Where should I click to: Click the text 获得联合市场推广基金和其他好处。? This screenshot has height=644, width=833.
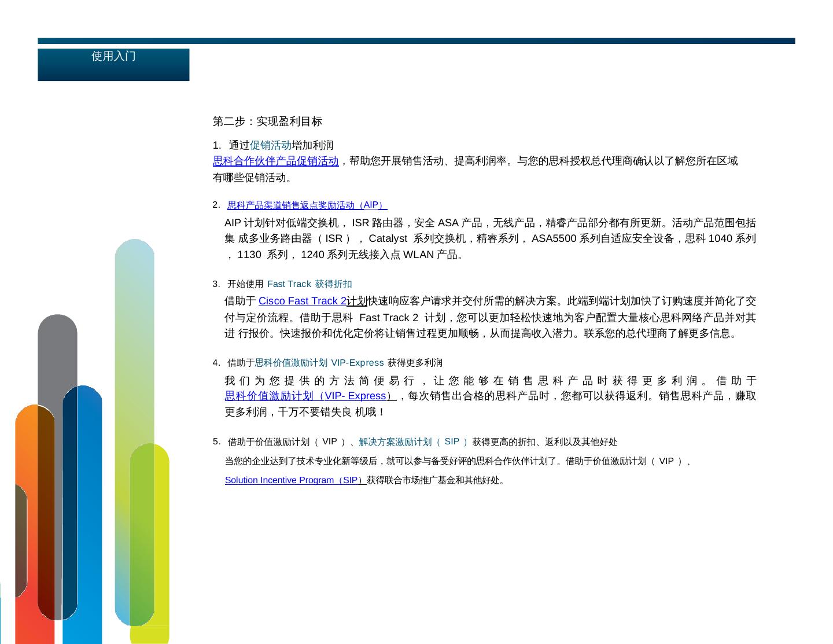pyautogui.click(x=437, y=480)
